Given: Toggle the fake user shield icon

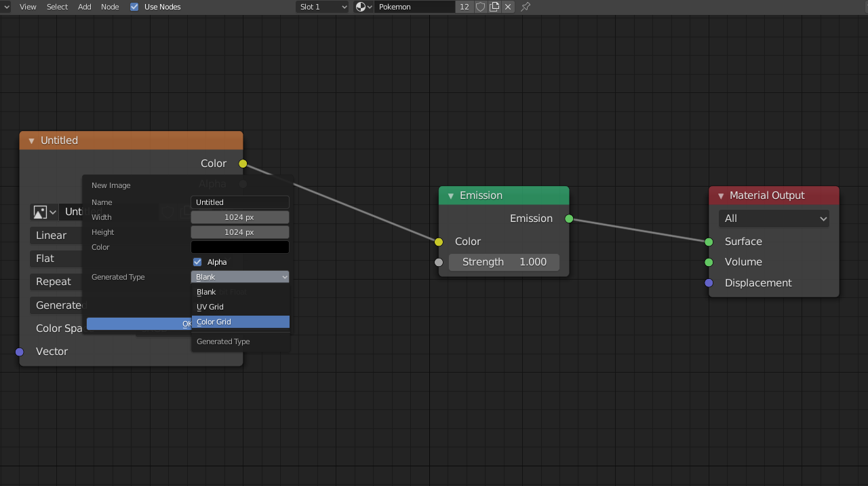Looking at the screenshot, I should tap(481, 7).
